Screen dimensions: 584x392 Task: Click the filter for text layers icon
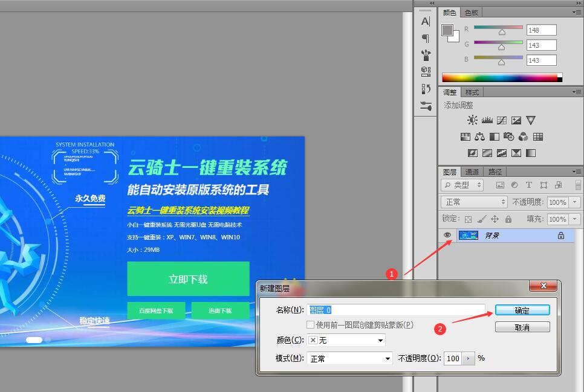[x=531, y=185]
